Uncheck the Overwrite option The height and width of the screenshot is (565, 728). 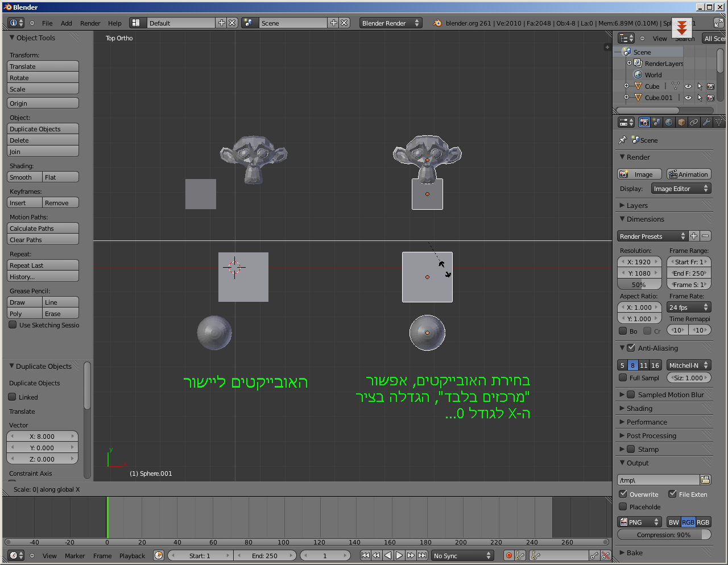pos(623,494)
